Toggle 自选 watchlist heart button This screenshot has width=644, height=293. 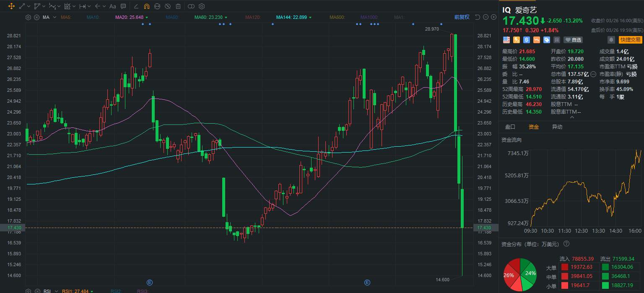pyautogui.click(x=573, y=40)
